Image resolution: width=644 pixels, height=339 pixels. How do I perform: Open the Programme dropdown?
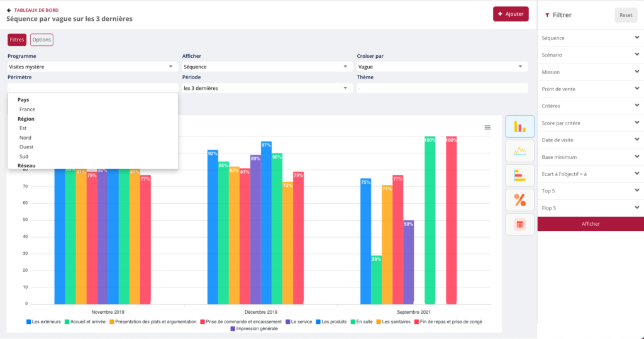tap(92, 66)
